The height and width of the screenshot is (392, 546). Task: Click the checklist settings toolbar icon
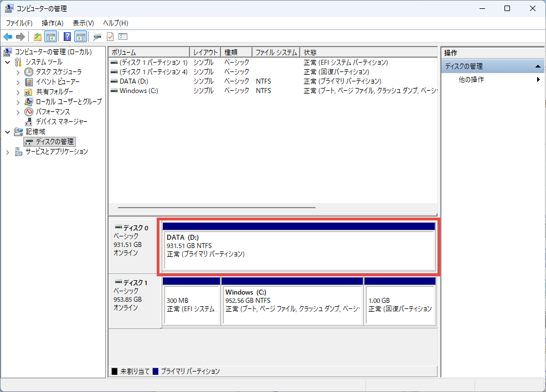(x=123, y=37)
